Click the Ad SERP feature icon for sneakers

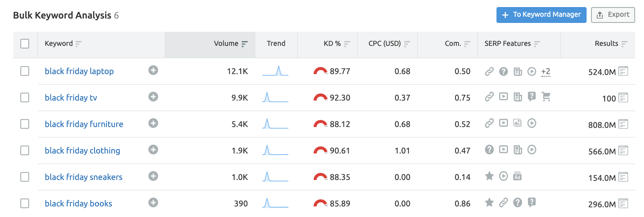(x=518, y=176)
